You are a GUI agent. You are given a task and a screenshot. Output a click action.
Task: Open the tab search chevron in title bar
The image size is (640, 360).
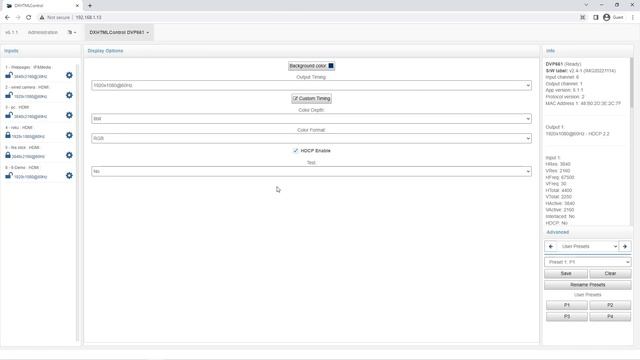pyautogui.click(x=586, y=5)
